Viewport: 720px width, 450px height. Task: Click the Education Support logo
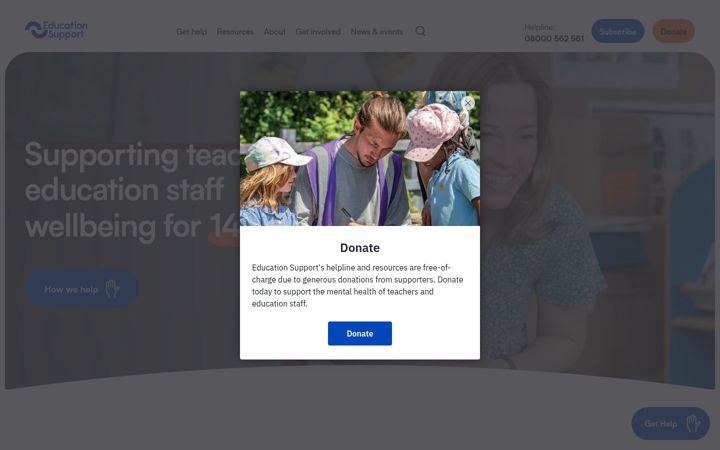tap(56, 30)
